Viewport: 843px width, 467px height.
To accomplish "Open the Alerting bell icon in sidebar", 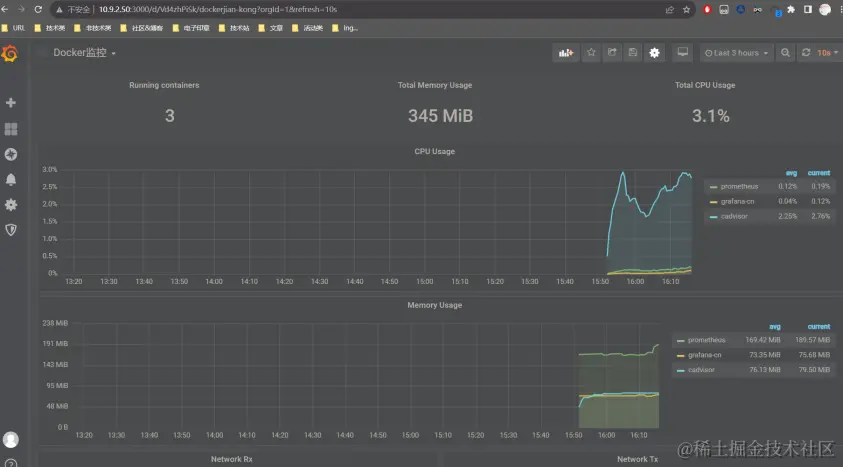I will [11, 179].
